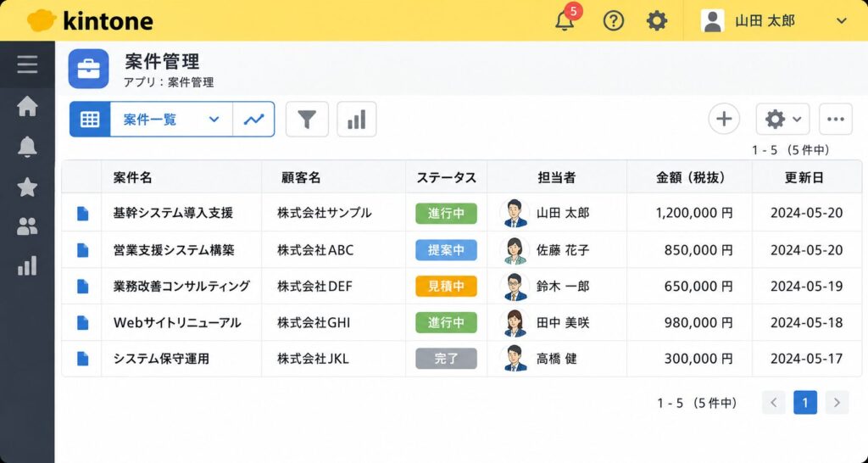Go to next page arrow

pos(837,403)
